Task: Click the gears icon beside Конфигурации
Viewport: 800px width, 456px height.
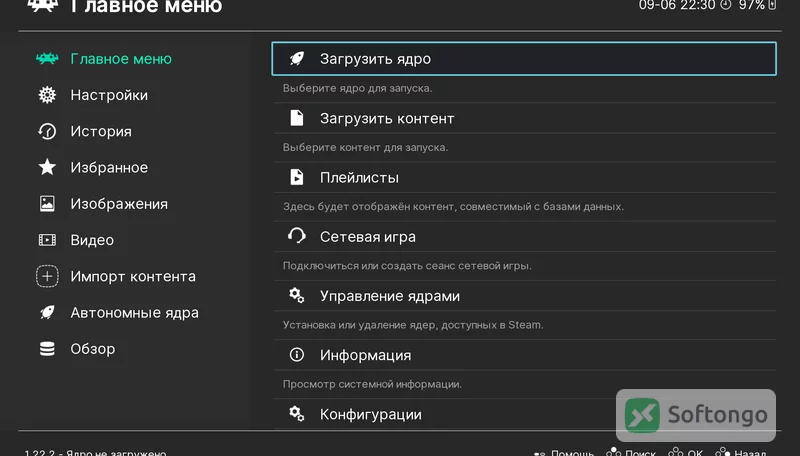Action: [x=296, y=414]
